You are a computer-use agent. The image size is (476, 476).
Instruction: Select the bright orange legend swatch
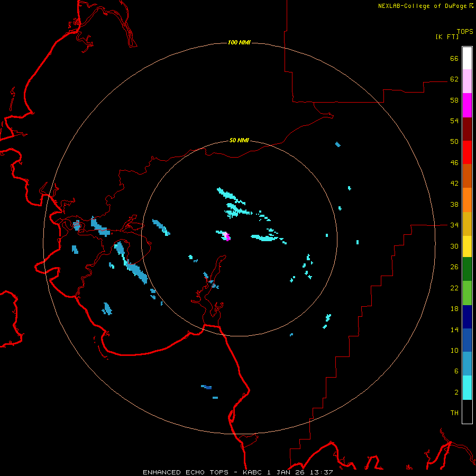click(x=467, y=200)
